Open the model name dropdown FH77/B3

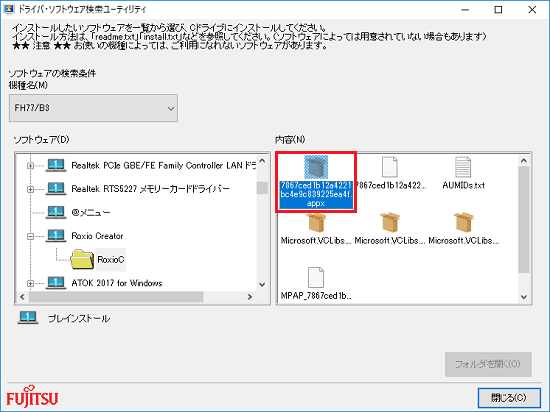click(93, 108)
